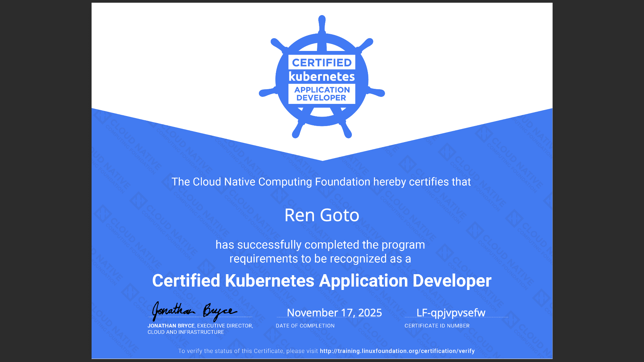Click the dark margin left of the certificate

coord(45,181)
